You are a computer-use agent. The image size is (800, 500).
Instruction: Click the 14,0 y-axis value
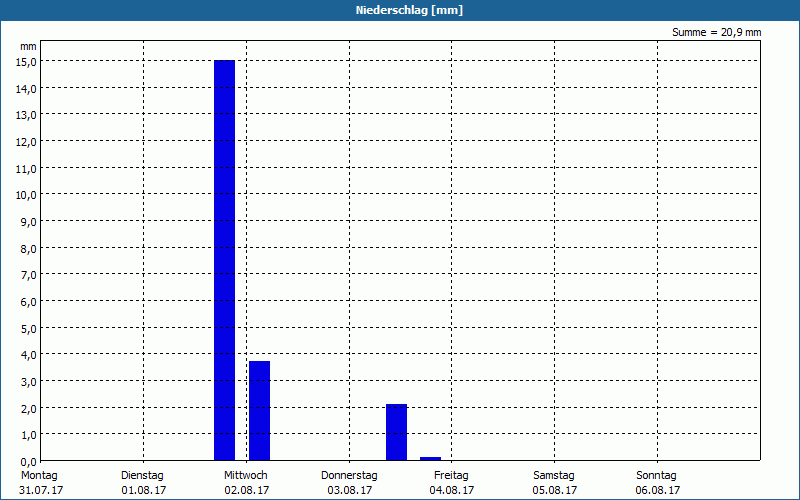26,89
